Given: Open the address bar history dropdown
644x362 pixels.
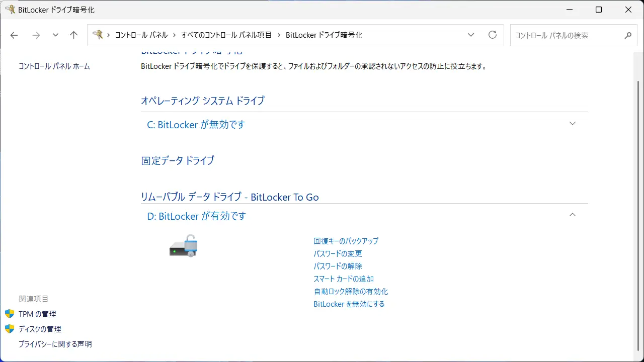Looking at the screenshot, I should tap(471, 35).
